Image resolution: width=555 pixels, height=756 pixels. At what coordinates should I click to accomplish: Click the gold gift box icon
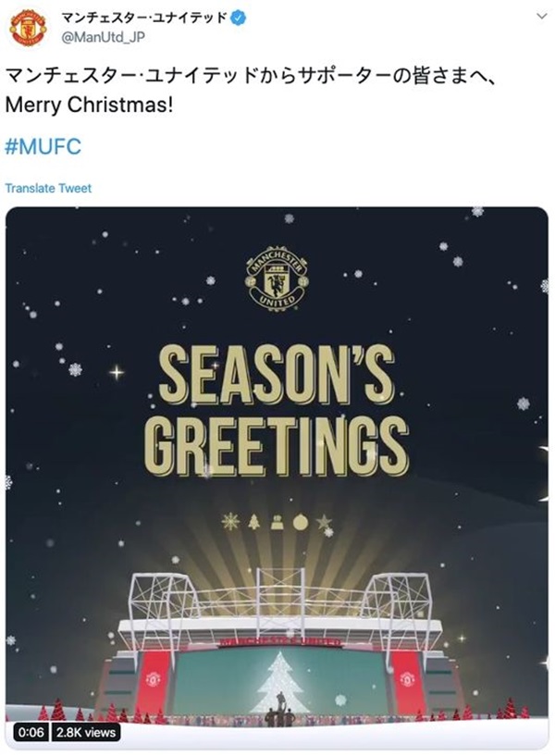pos(277,522)
